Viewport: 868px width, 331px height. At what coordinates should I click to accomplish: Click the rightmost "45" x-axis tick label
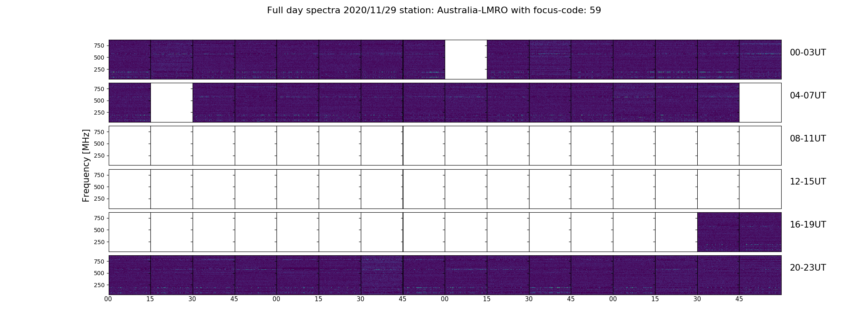[x=739, y=299]
